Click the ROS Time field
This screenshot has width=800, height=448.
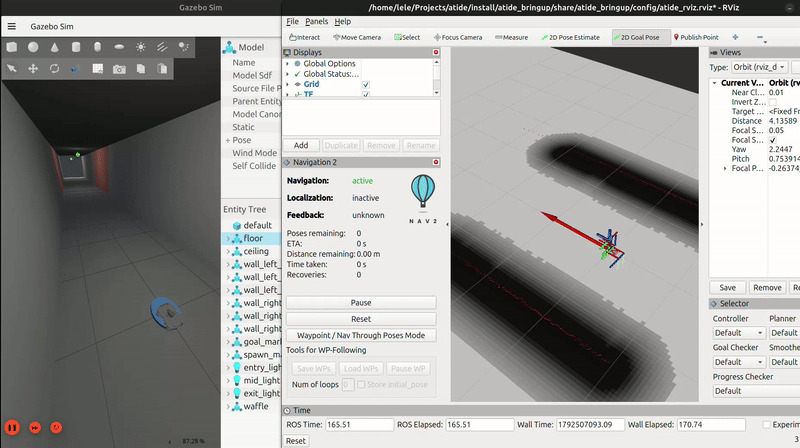(359, 425)
